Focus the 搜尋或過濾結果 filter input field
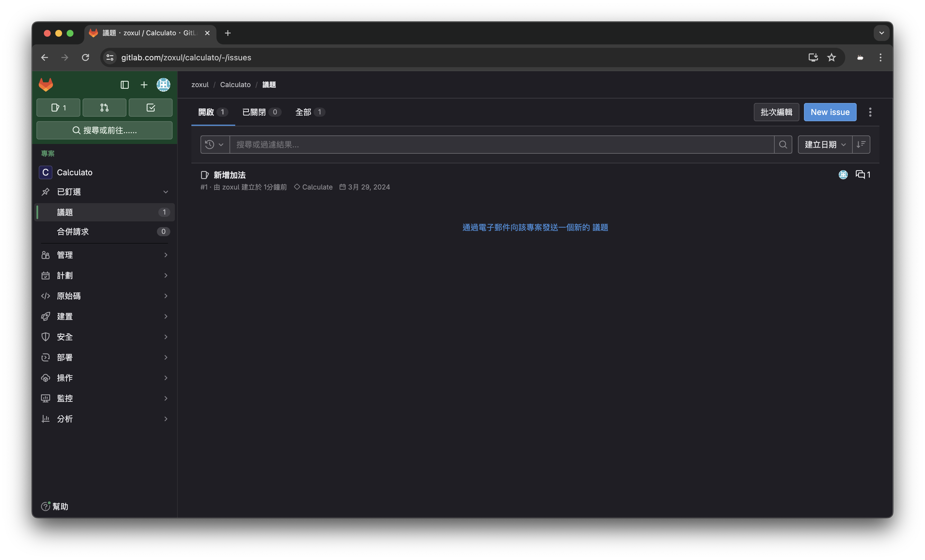Viewport: 925px width, 560px height. tap(501, 144)
